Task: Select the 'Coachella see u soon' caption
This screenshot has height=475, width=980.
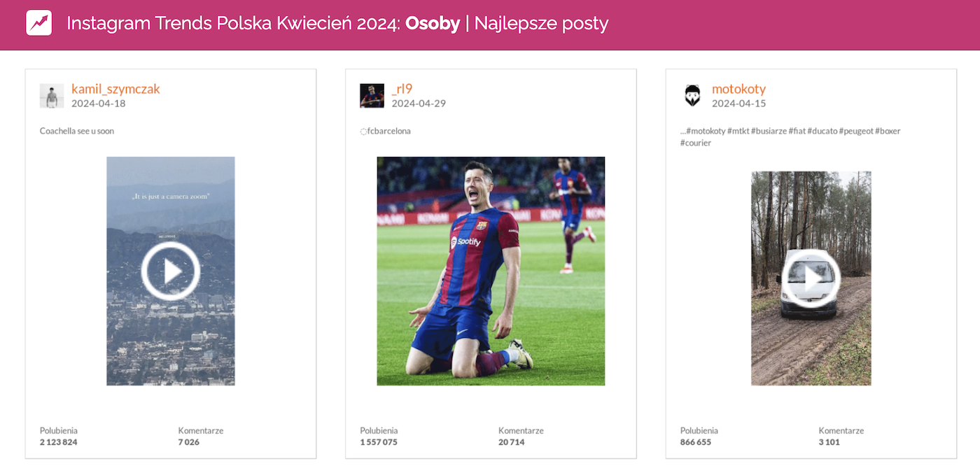Action: [x=77, y=131]
